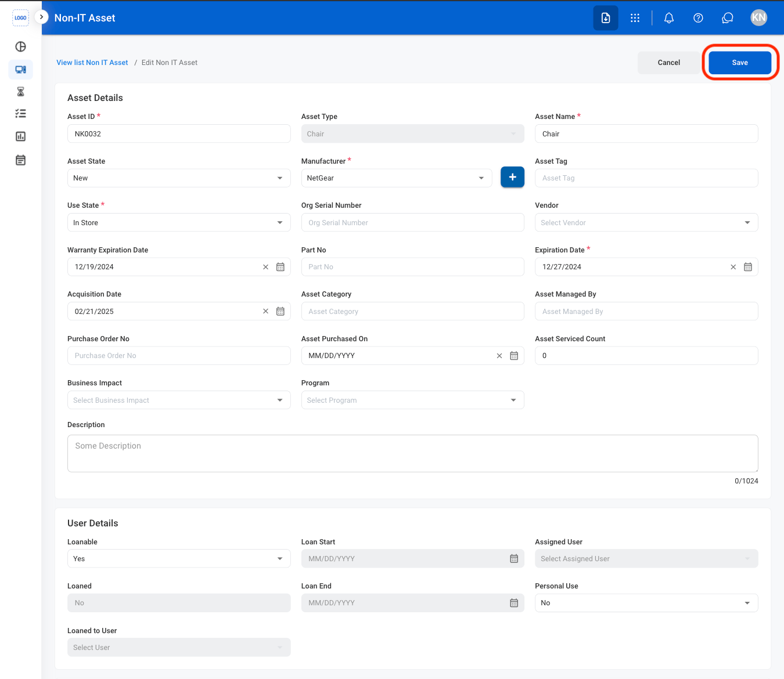Open the apps grid menu
This screenshot has width=784, height=679.
tap(635, 18)
